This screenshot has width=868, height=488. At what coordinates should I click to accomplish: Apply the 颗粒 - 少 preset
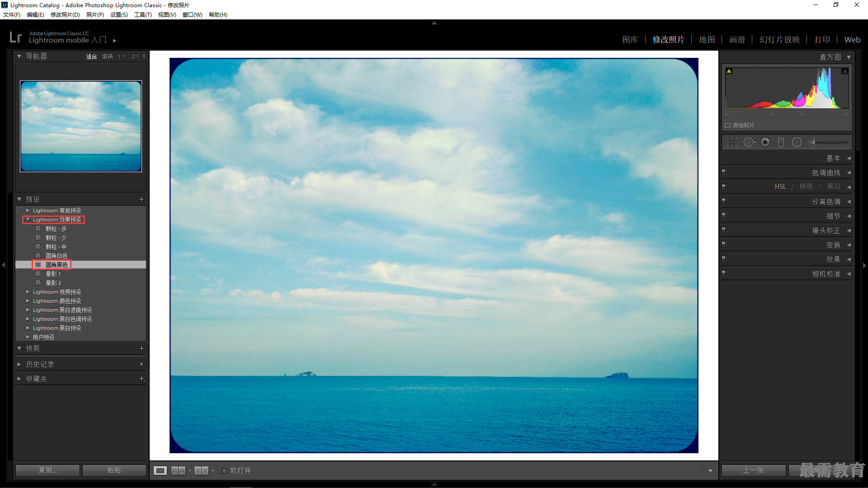tap(56, 238)
